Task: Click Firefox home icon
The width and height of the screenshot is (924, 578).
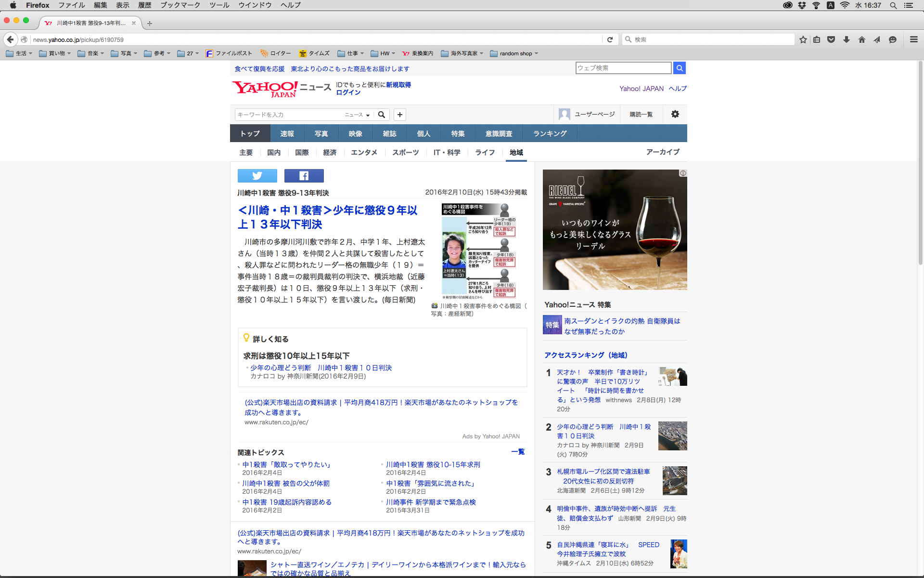Action: [x=861, y=39]
